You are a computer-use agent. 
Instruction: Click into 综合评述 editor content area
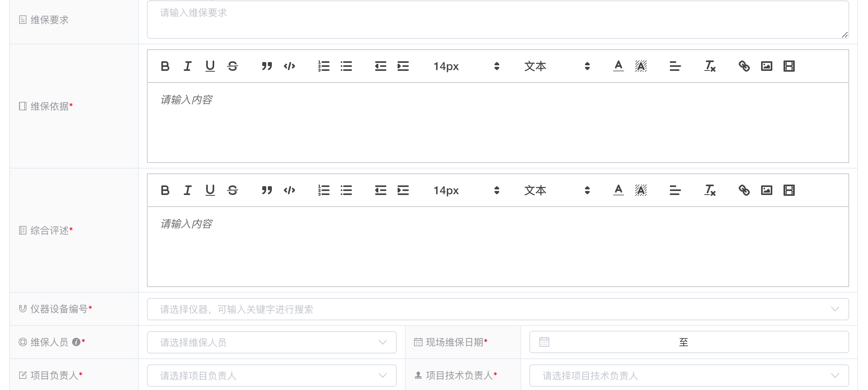click(498, 247)
